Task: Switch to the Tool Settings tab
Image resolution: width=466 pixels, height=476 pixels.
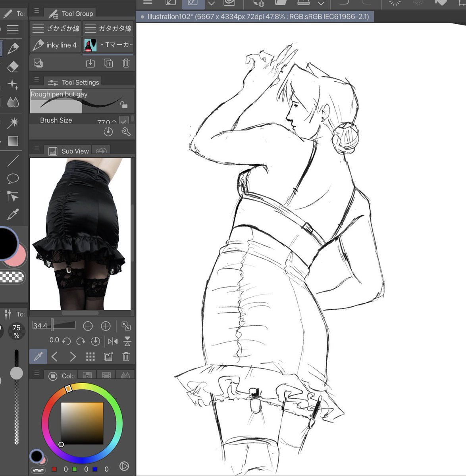Action: pyautogui.click(x=73, y=82)
